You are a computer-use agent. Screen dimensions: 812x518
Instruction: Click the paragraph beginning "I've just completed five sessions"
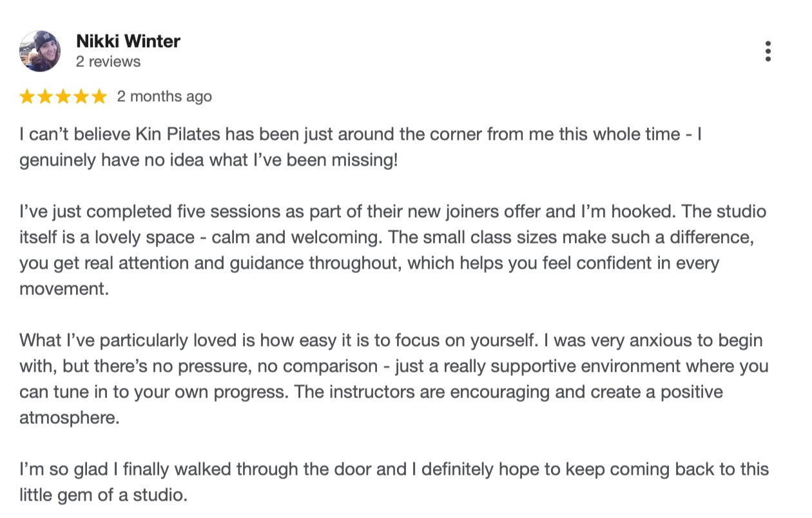pos(387,251)
